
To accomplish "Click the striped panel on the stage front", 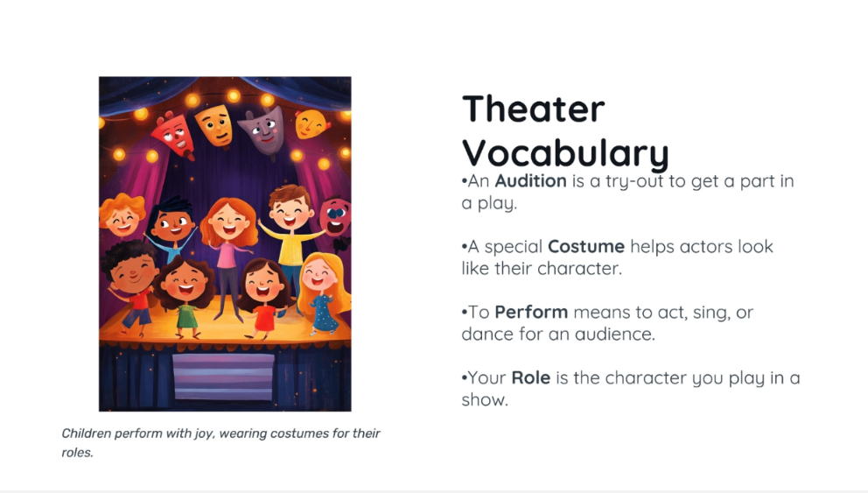I will 223,377.
